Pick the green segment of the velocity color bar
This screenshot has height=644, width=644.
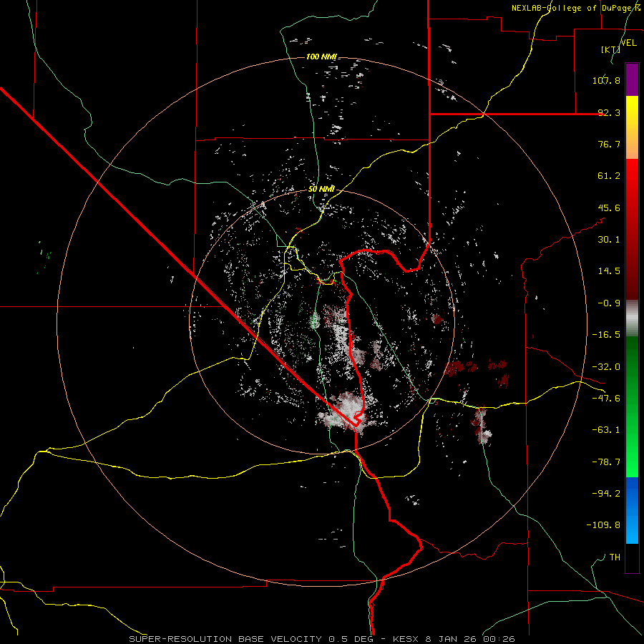[632, 406]
